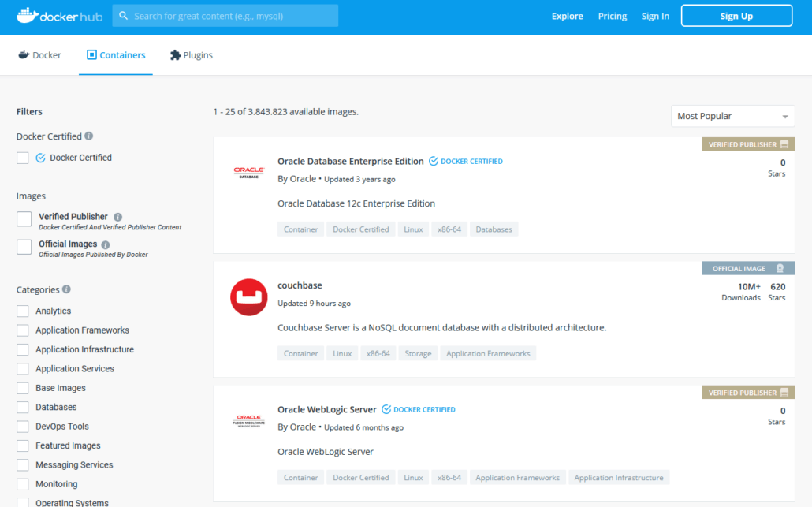
Task: Click the Docker whale tab icon
Action: 24,55
